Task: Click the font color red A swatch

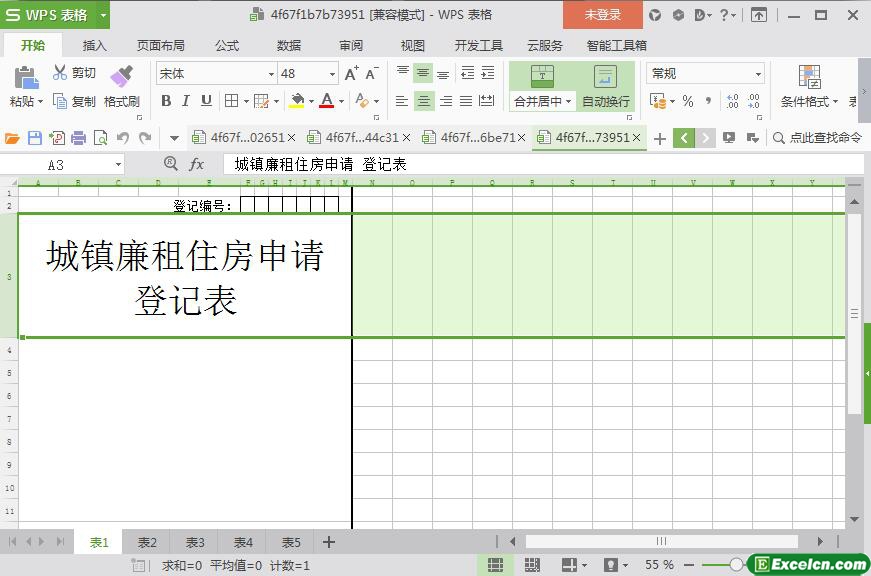Action: point(326,101)
